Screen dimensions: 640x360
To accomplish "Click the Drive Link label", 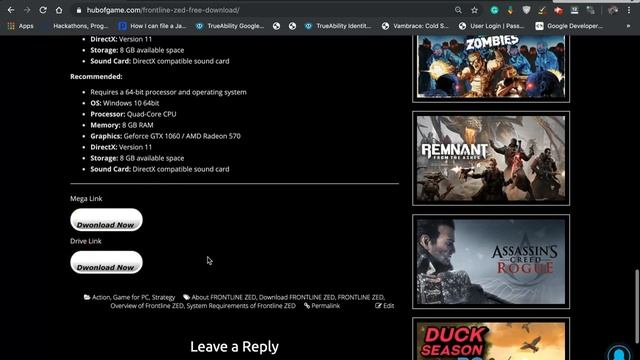I will point(86,241).
